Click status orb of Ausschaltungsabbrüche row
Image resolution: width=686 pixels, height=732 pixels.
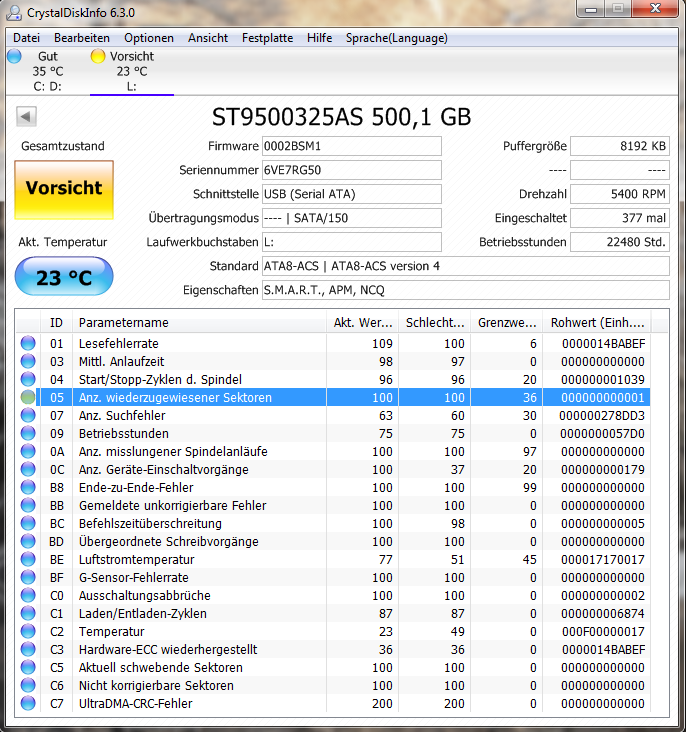(28, 595)
